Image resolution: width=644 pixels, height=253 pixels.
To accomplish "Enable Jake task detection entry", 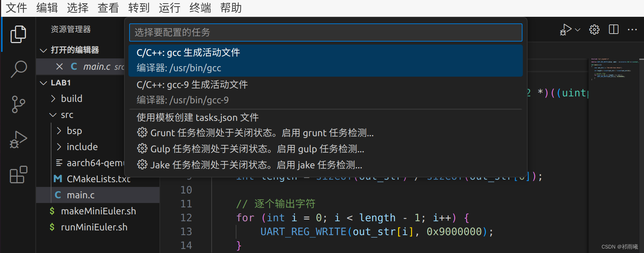I will [325, 165].
